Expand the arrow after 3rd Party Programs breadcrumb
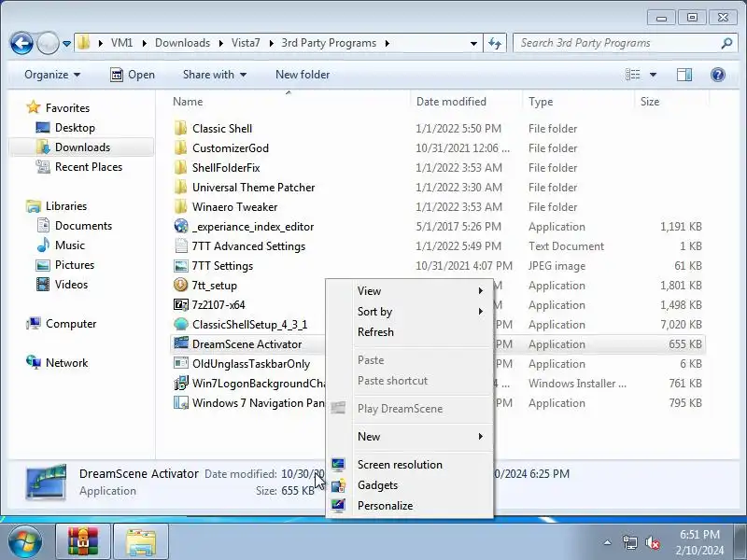This screenshot has height=560, width=747. tap(388, 43)
